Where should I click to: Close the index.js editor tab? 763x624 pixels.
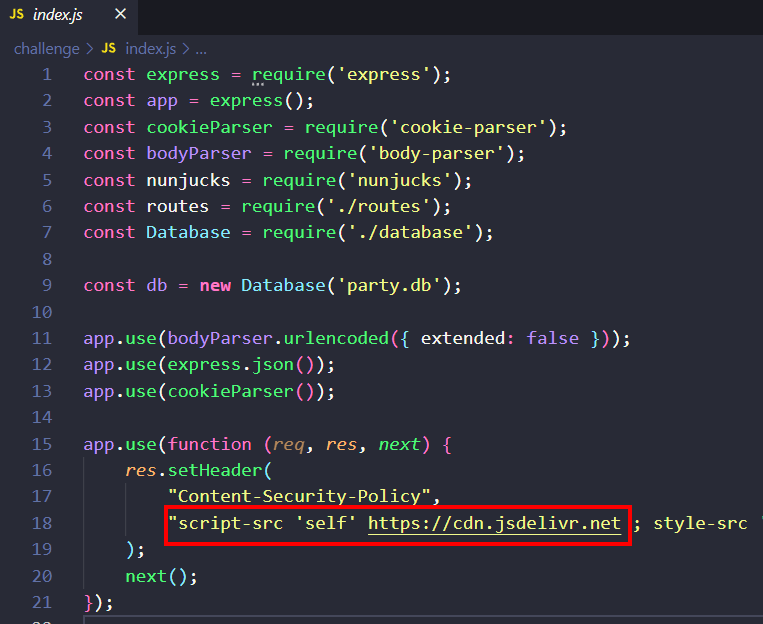(x=120, y=16)
